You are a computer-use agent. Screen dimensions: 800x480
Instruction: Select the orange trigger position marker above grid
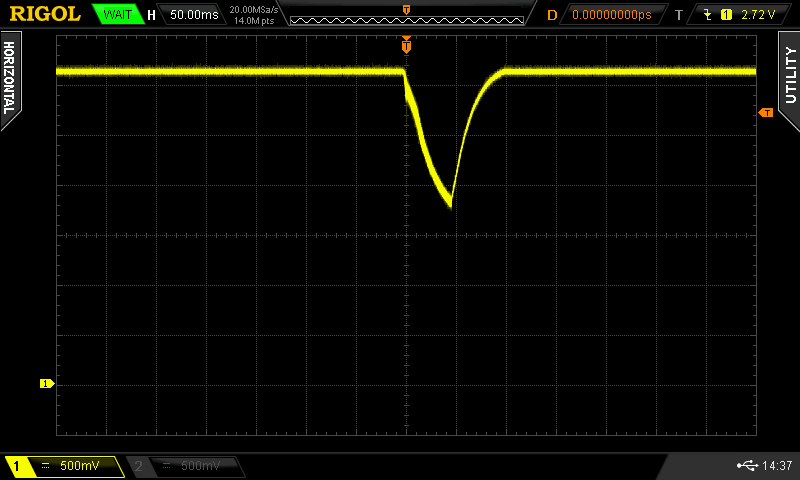coord(406,45)
